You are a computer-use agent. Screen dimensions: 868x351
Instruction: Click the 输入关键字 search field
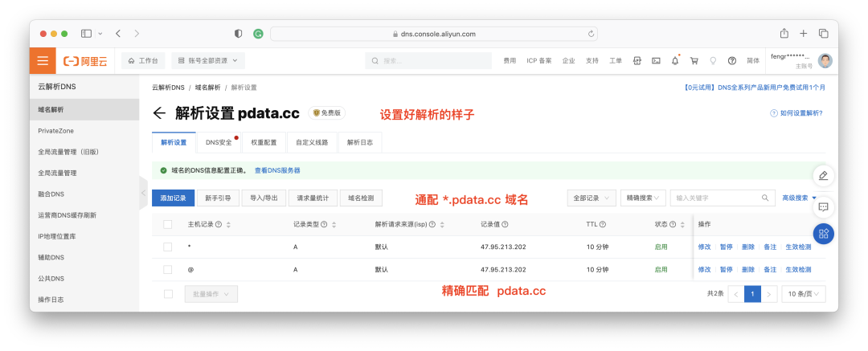tap(723, 198)
